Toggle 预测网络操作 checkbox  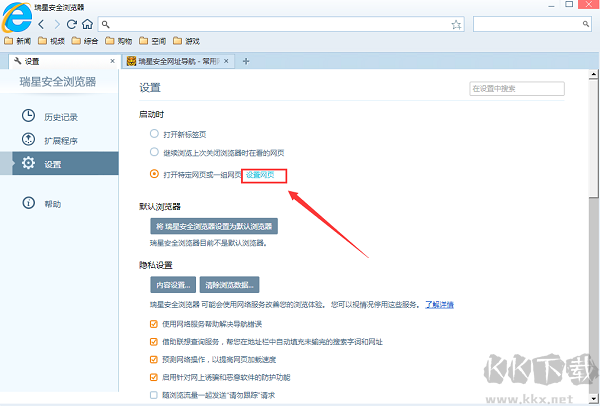(154, 360)
